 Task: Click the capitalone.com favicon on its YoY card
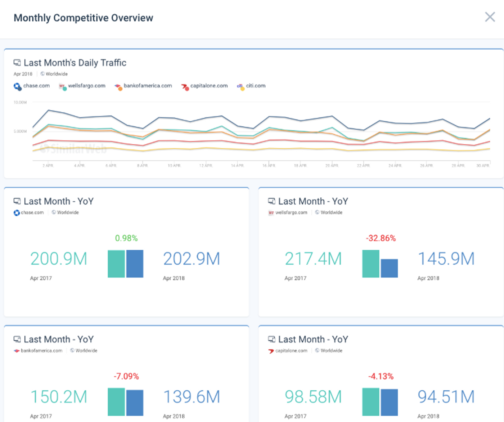tap(270, 350)
